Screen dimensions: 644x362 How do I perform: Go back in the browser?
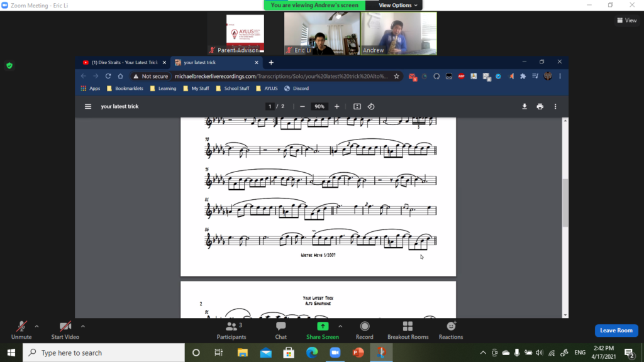point(84,76)
